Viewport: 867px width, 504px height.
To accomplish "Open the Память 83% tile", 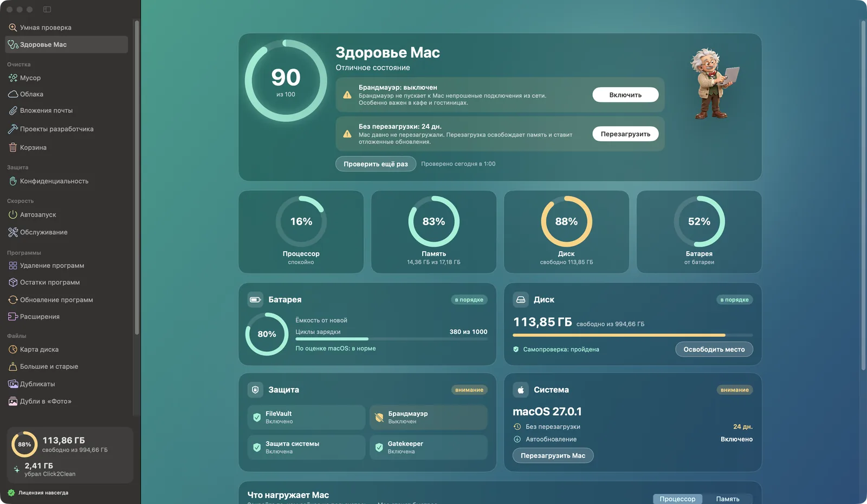I will tap(433, 232).
